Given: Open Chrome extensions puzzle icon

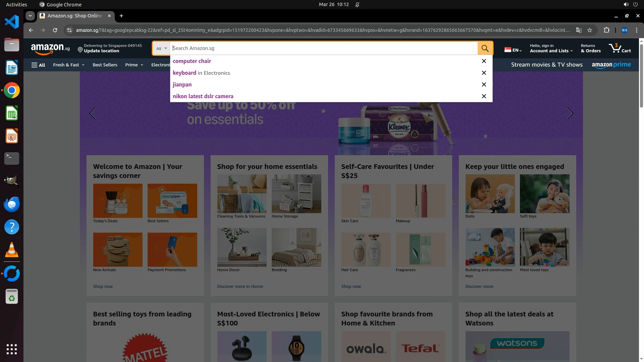Looking at the screenshot, I should [606, 30].
